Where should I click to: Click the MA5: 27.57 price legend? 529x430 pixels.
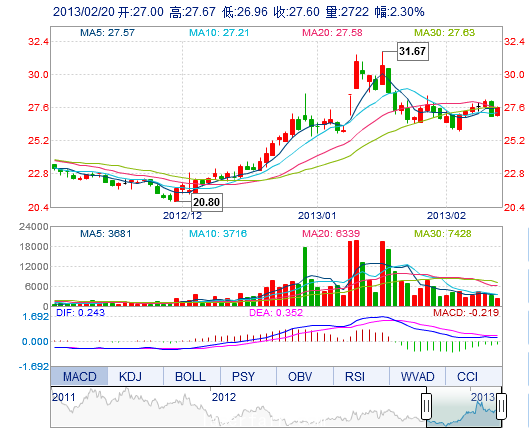(x=107, y=33)
